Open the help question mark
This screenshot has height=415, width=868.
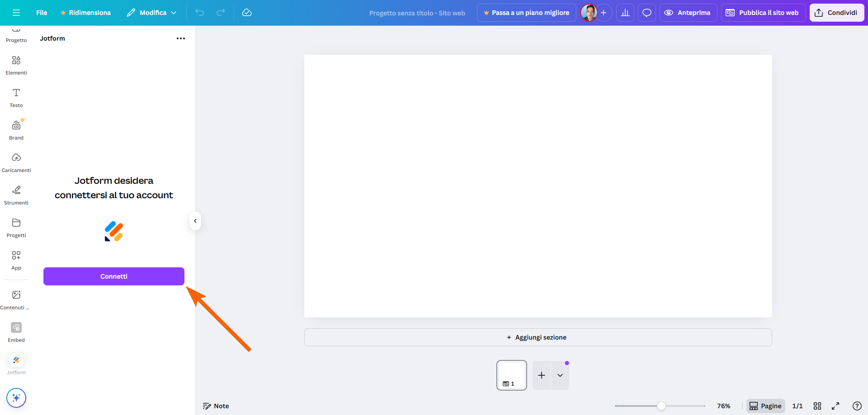[857, 406]
